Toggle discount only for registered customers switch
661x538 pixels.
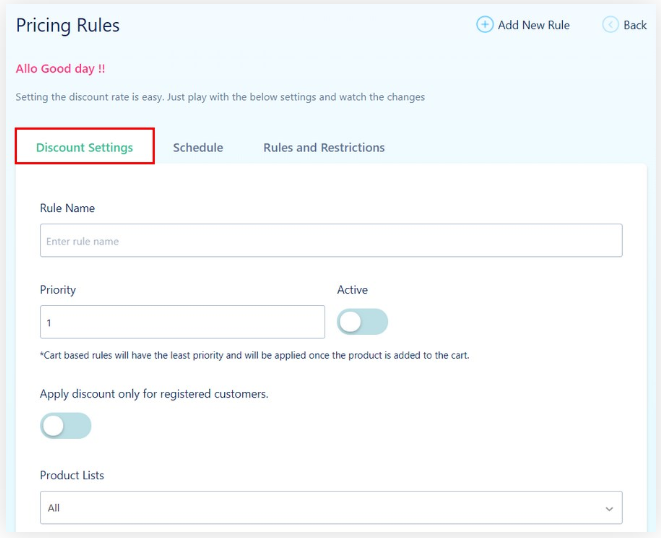click(65, 426)
